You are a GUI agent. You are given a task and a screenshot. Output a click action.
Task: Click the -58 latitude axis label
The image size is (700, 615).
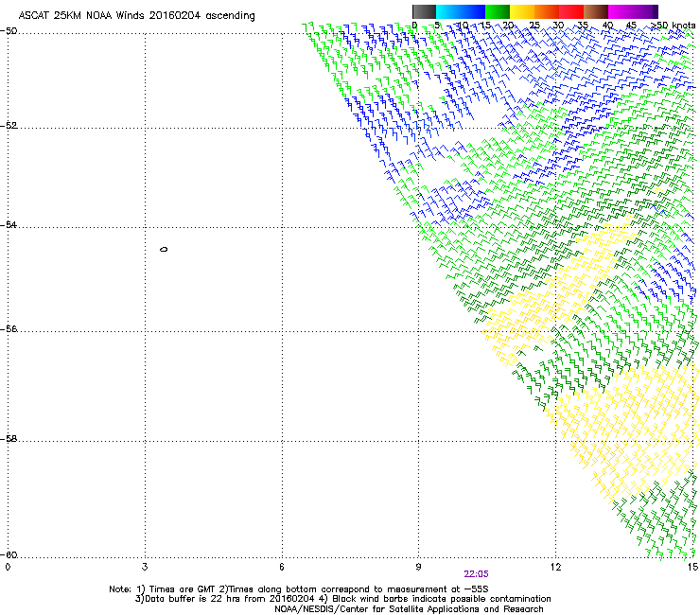[9, 439]
